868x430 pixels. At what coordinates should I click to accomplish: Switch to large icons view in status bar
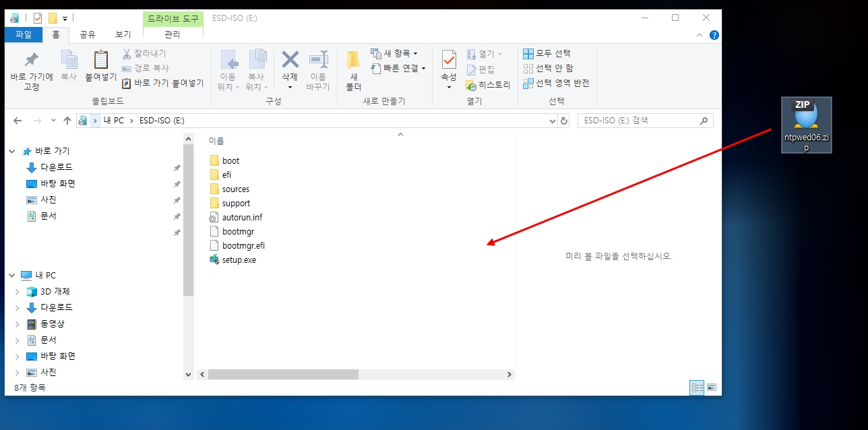click(711, 388)
